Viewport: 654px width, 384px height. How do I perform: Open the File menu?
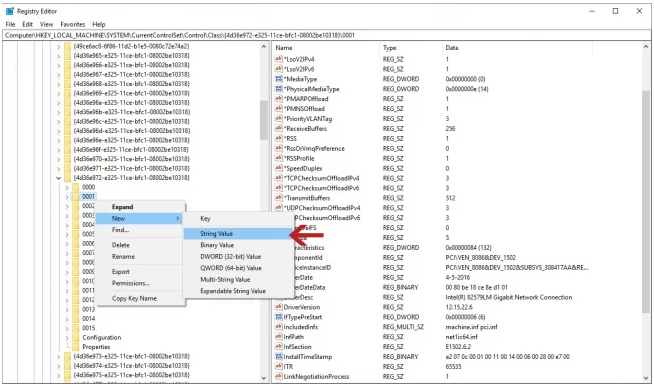pos(10,24)
